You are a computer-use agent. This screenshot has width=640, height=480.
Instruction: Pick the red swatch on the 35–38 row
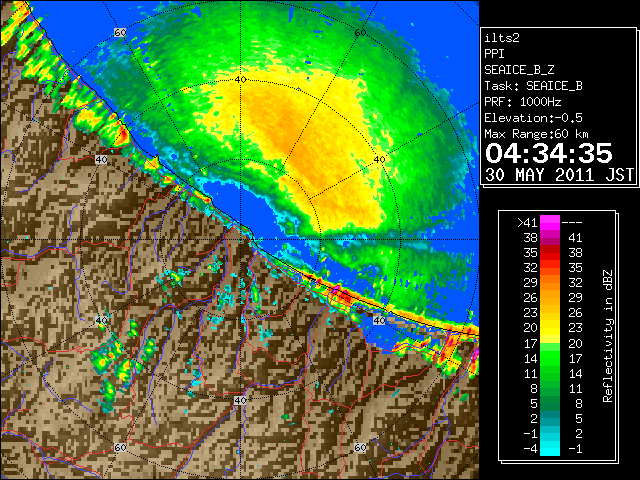(550, 253)
